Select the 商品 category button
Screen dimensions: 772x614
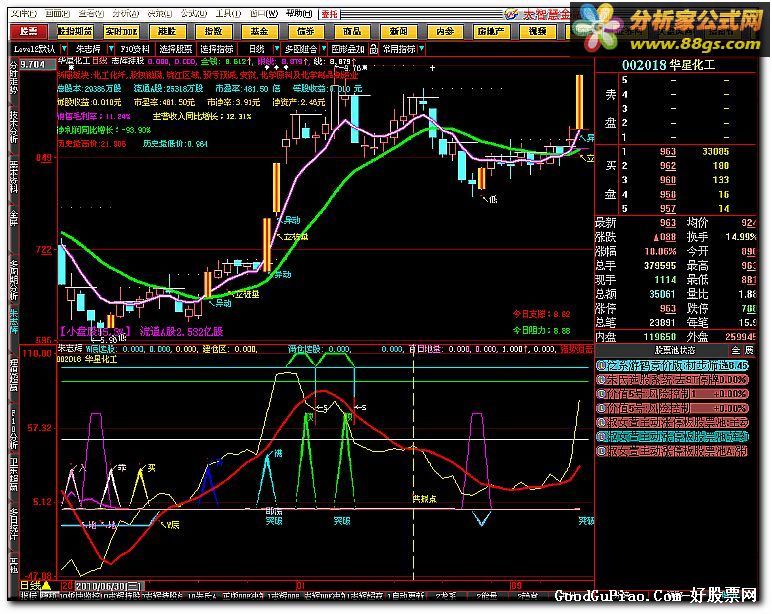pyautogui.click(x=352, y=32)
